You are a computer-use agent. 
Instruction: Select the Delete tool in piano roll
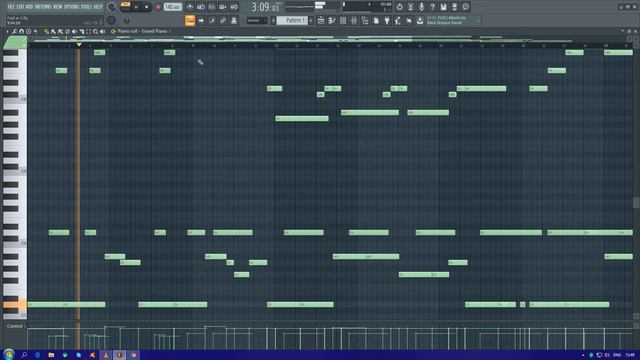coord(67,31)
